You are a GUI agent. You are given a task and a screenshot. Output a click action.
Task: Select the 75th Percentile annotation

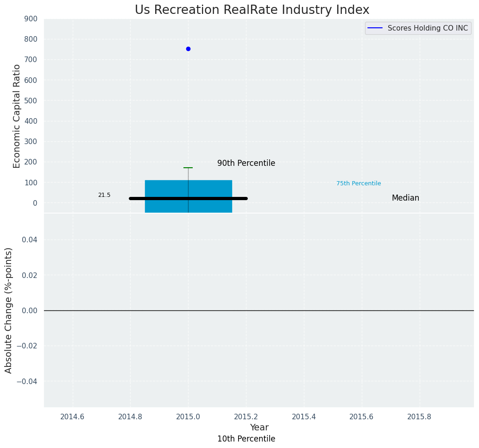pyautogui.click(x=359, y=183)
